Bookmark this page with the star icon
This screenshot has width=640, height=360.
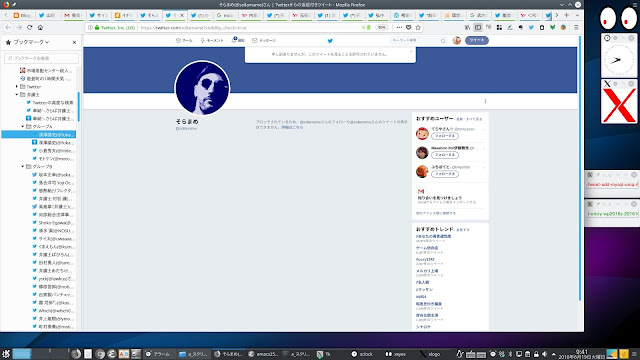click(x=418, y=27)
